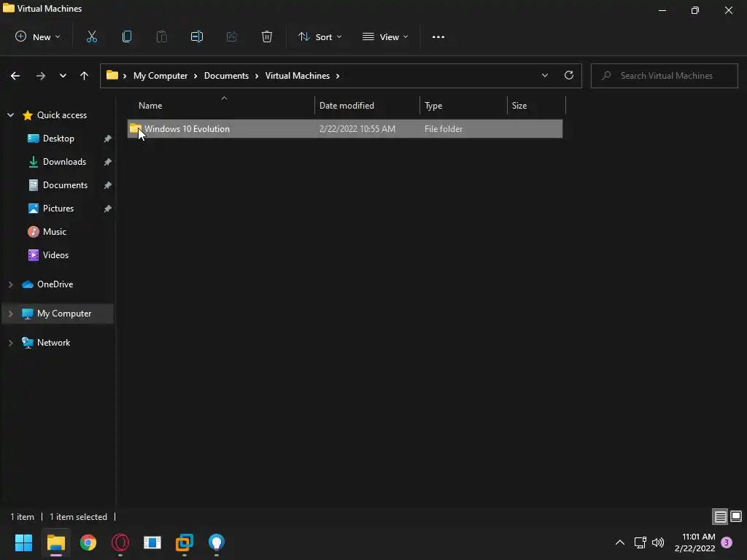Image resolution: width=747 pixels, height=560 pixels.
Task: Click the 2/22/2022 10:55 AM date cell
Action: coord(357,129)
